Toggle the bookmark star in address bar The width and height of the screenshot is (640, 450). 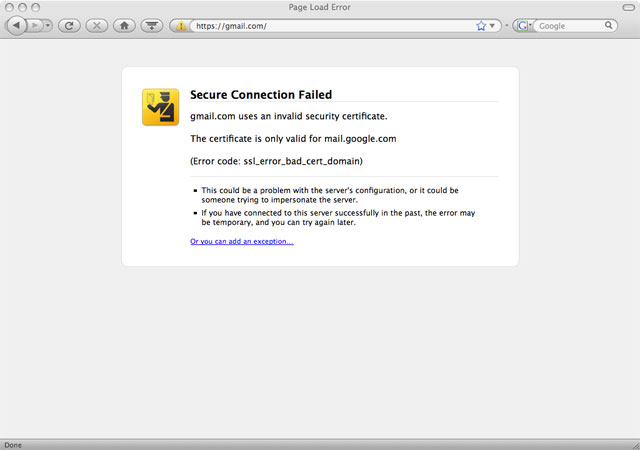tap(481, 26)
